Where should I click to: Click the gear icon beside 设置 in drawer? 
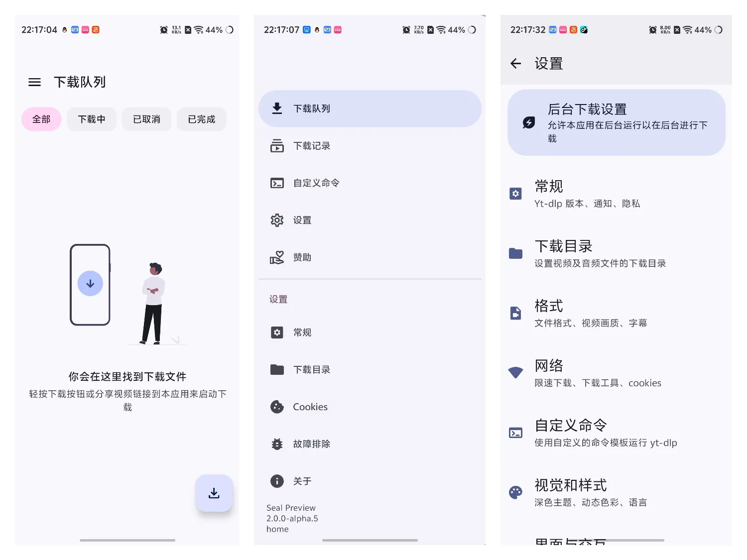(x=277, y=220)
